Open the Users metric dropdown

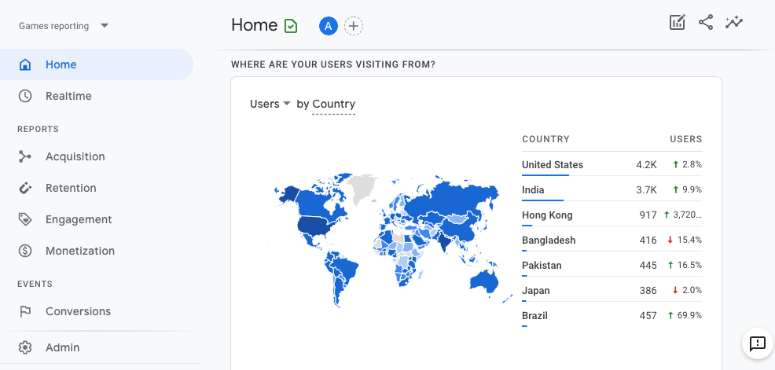pyautogui.click(x=270, y=104)
